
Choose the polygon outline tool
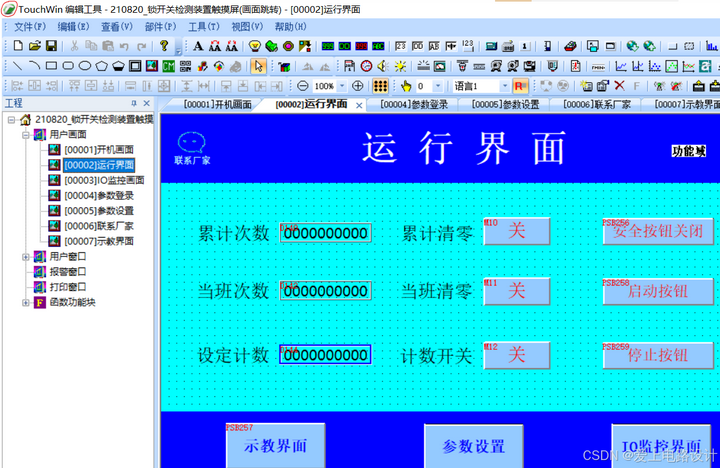point(101,66)
